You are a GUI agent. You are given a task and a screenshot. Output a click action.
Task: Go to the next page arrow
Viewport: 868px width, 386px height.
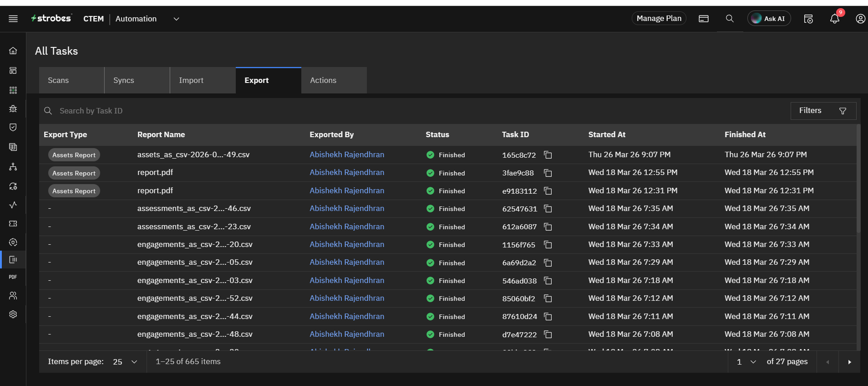click(x=849, y=362)
